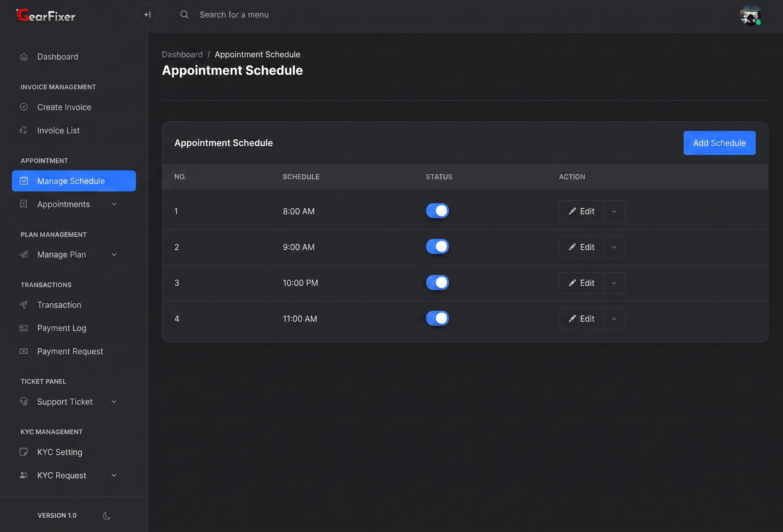The height and width of the screenshot is (532, 783).
Task: Click 'Appointment Schedule' breadcrumb text
Action: pos(258,54)
